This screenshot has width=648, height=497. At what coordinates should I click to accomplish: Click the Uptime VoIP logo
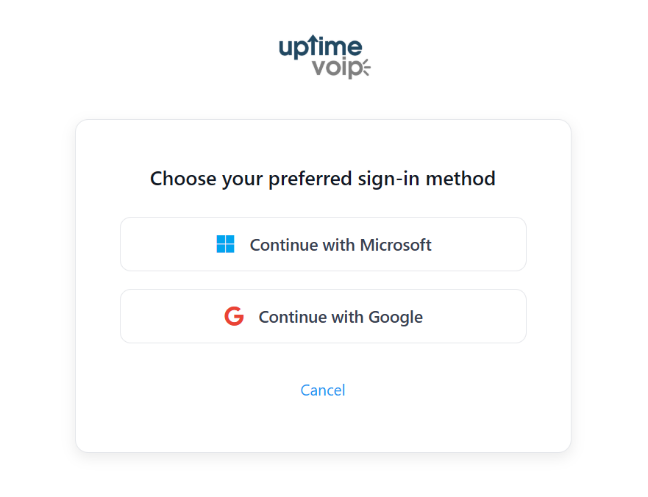pyautogui.click(x=323, y=57)
